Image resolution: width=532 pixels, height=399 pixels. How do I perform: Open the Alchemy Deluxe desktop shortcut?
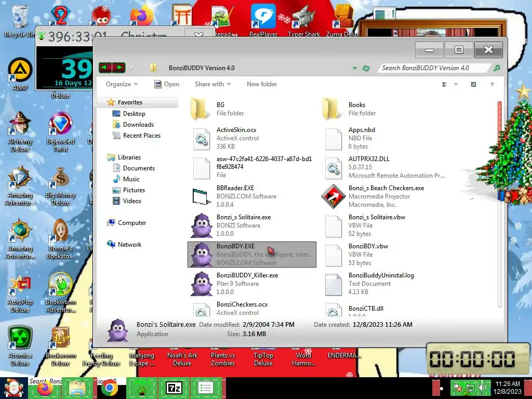20,131
